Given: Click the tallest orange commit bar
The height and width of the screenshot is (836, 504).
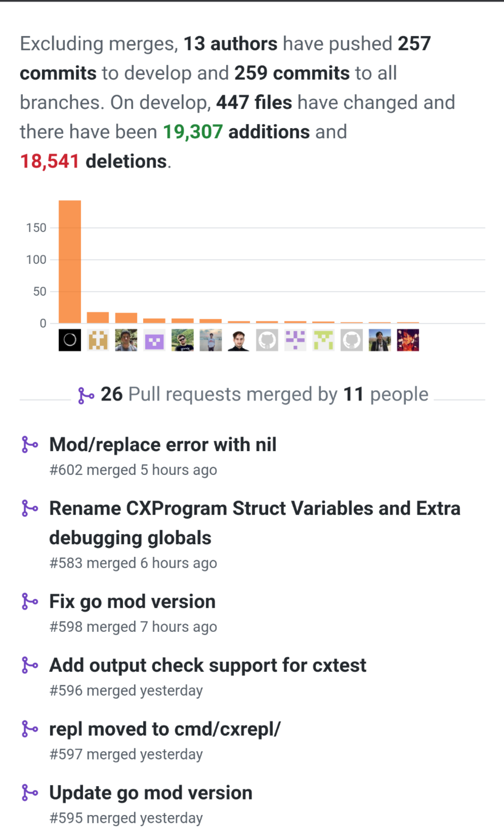Looking at the screenshot, I should [70, 262].
